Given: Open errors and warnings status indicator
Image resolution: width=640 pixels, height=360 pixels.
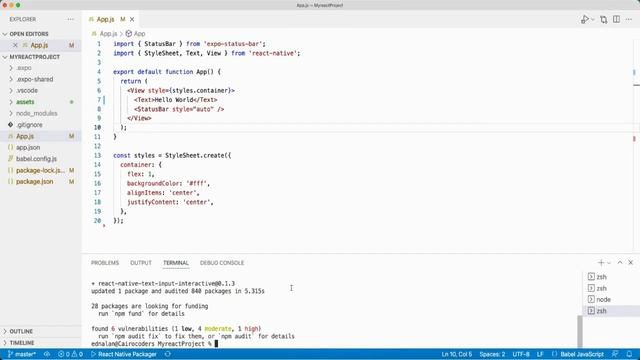Looking at the screenshot, I should point(70,354).
